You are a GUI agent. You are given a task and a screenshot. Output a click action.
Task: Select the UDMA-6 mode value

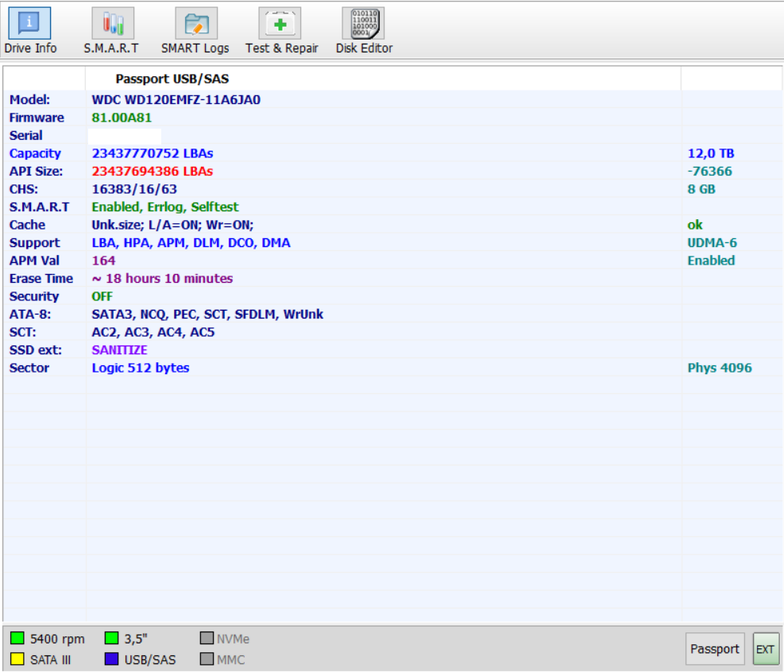coord(712,243)
